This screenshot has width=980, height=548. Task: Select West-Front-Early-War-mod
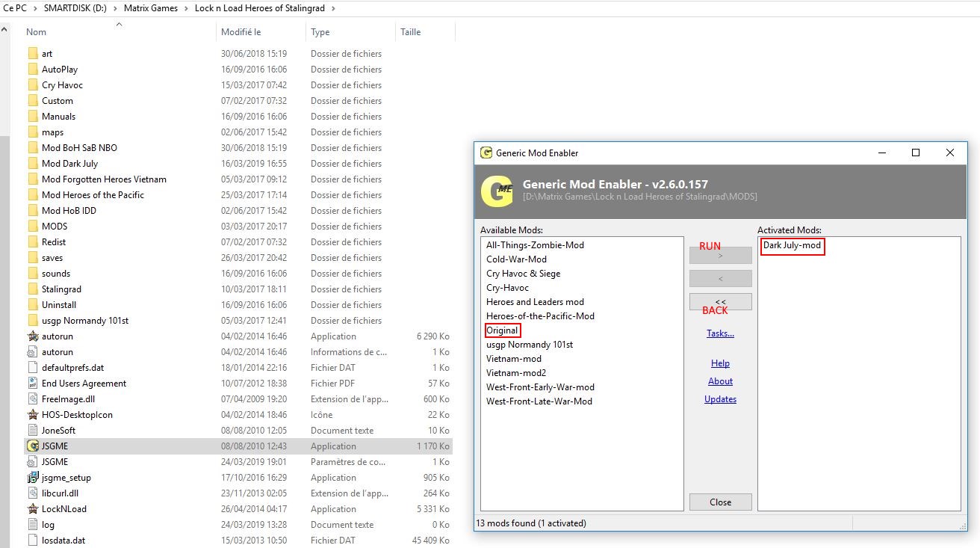(x=540, y=387)
